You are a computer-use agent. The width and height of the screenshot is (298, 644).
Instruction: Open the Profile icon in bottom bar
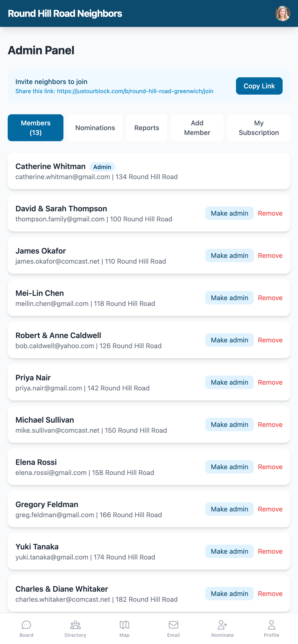(x=272, y=625)
